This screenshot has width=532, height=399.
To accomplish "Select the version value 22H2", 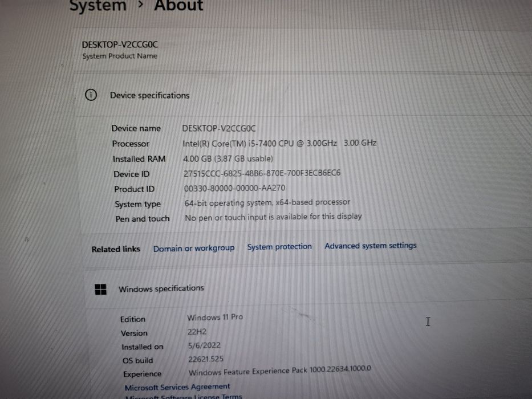I will (x=197, y=332).
